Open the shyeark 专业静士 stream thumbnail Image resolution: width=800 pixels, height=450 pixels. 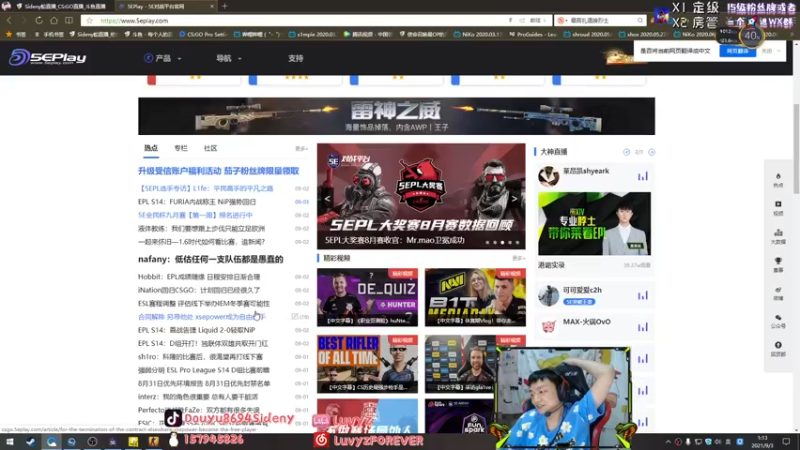(x=594, y=223)
